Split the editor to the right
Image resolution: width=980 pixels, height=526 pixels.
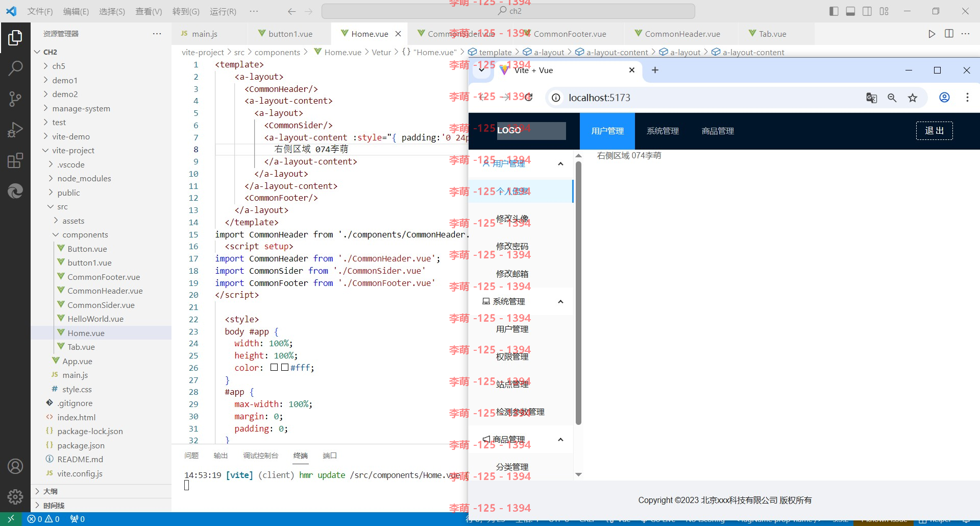tap(949, 34)
